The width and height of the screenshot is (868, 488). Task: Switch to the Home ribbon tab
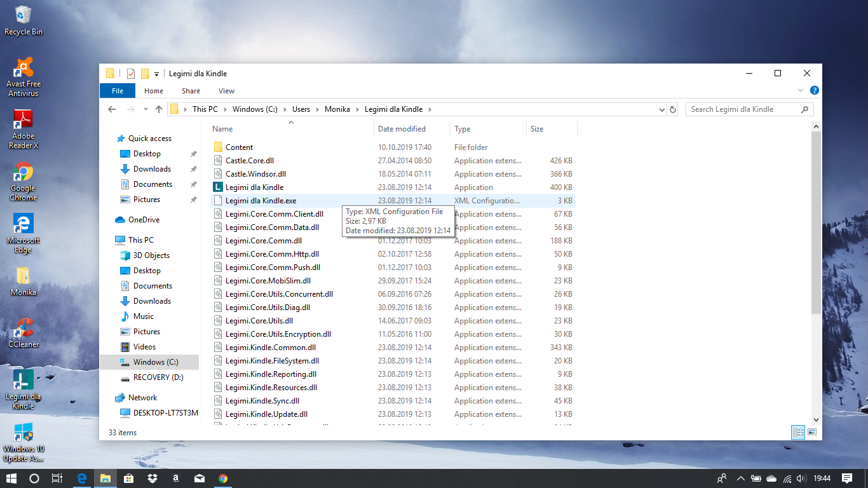(x=154, y=91)
